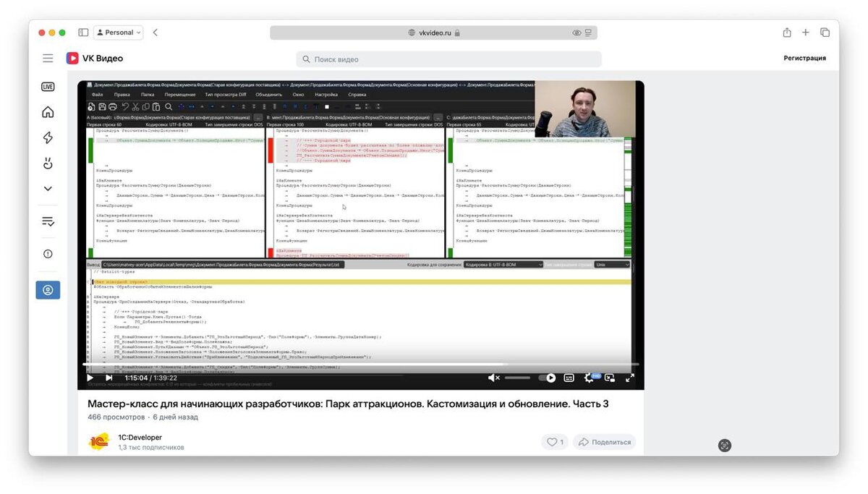Toggle the autoplay switch in player
868x494 pixels.
[548, 378]
